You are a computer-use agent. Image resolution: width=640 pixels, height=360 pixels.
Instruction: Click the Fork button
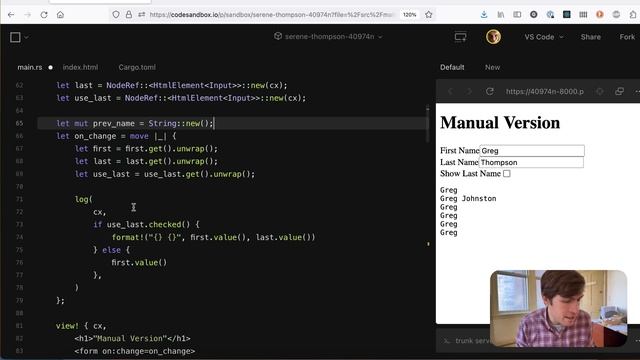tap(627, 37)
